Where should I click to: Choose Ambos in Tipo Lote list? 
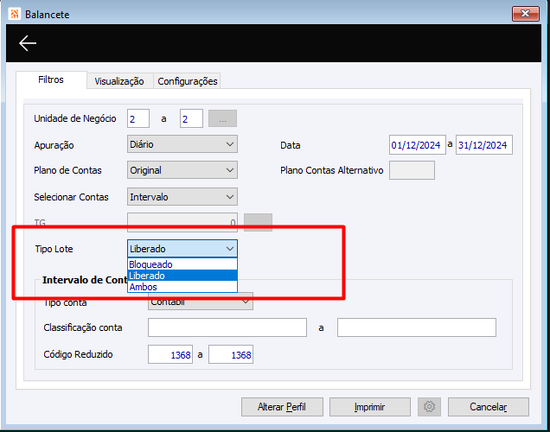[182, 287]
